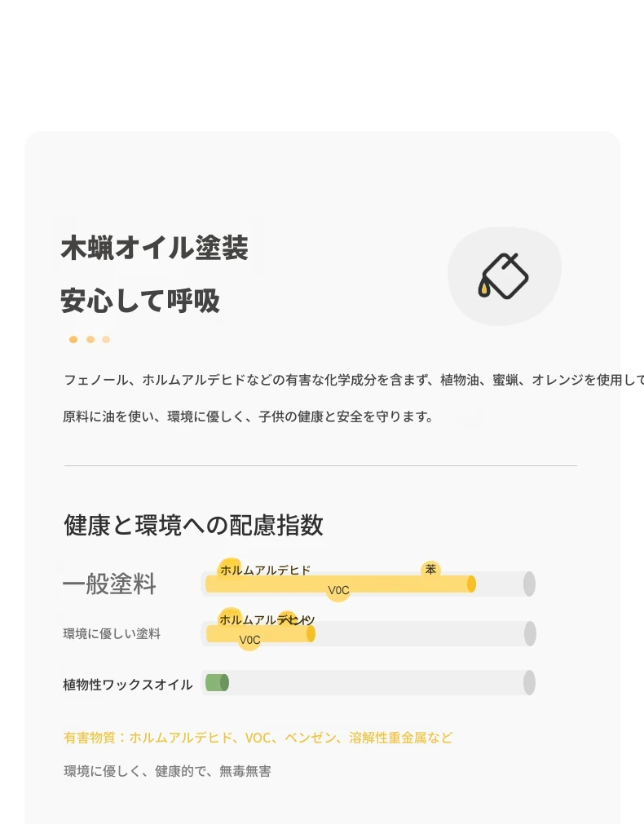The image size is (644, 824).
Task: Click the paint bucket icon
Action: point(503,276)
